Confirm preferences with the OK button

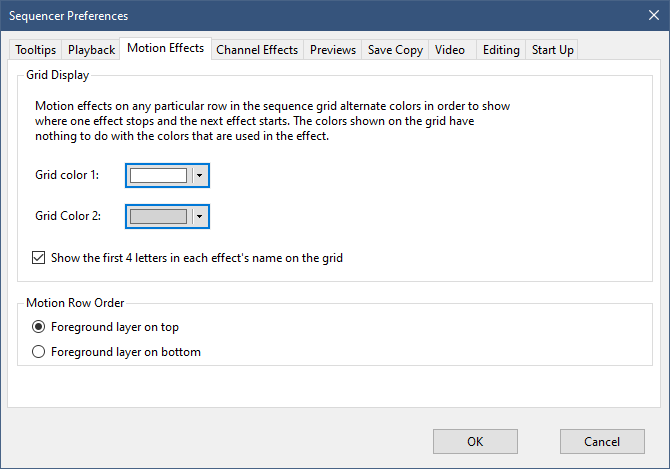475,441
